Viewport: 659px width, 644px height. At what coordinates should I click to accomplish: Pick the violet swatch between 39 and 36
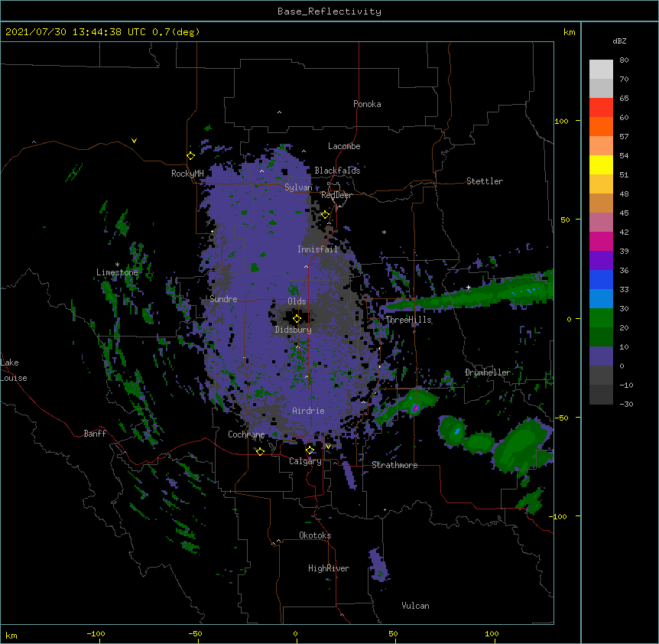click(601, 260)
